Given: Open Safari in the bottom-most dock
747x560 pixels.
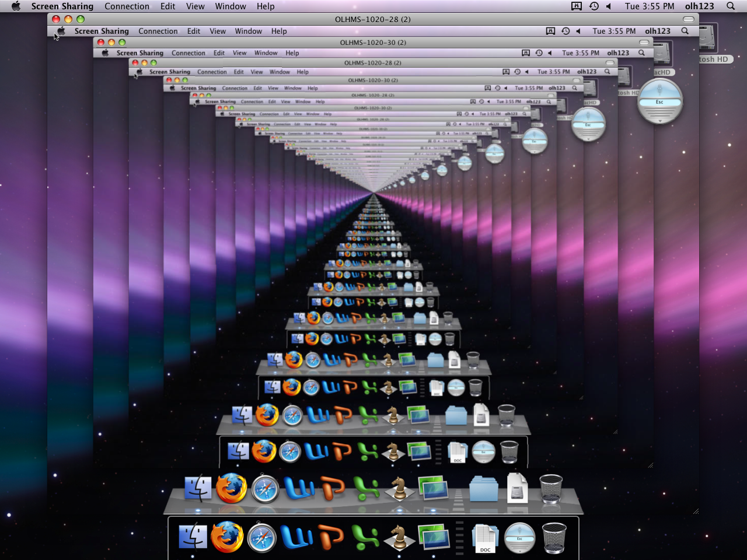Looking at the screenshot, I should tap(261, 537).
